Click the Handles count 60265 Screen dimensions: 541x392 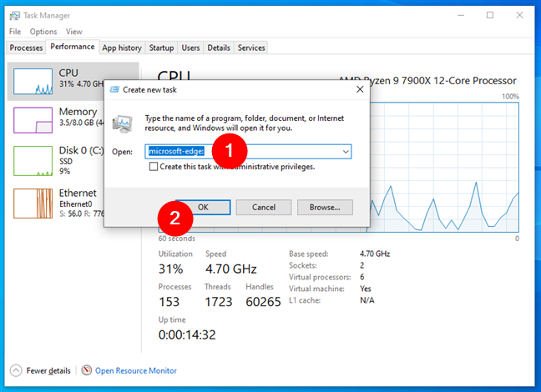[263, 302]
